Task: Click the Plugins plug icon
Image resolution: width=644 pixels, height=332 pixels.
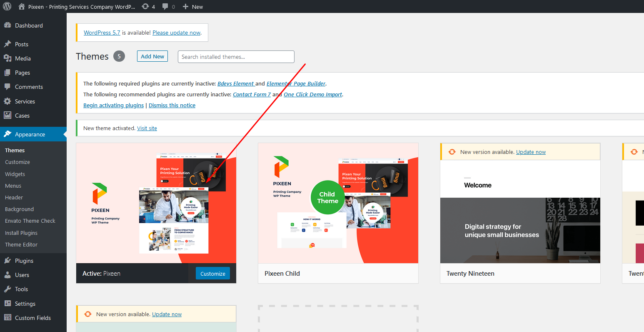Action: tap(7, 261)
